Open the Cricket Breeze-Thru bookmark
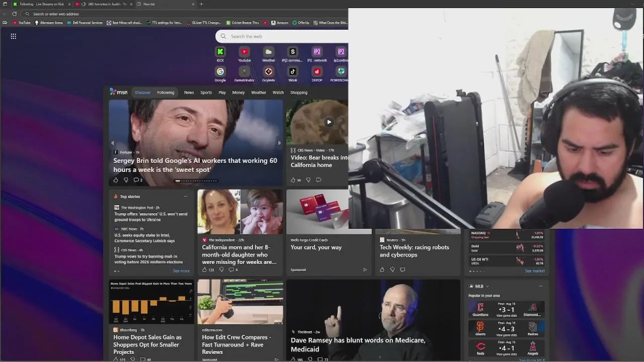644x362 pixels. coord(243,23)
